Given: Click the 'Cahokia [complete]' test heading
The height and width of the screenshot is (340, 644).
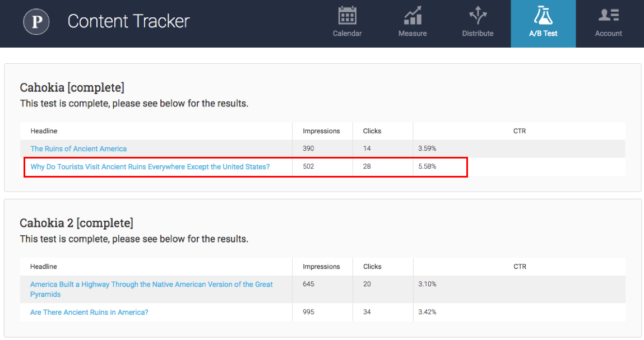Looking at the screenshot, I should [x=72, y=88].
